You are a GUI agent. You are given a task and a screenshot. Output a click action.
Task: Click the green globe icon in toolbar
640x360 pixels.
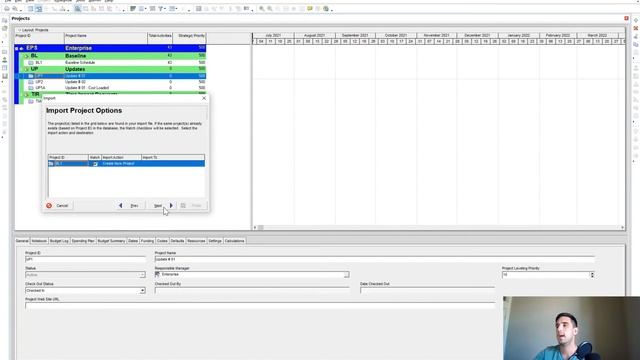pos(326,9)
